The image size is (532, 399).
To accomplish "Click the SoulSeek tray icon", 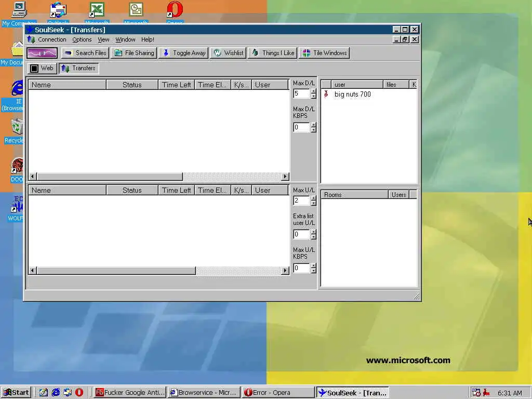I will [x=486, y=393].
